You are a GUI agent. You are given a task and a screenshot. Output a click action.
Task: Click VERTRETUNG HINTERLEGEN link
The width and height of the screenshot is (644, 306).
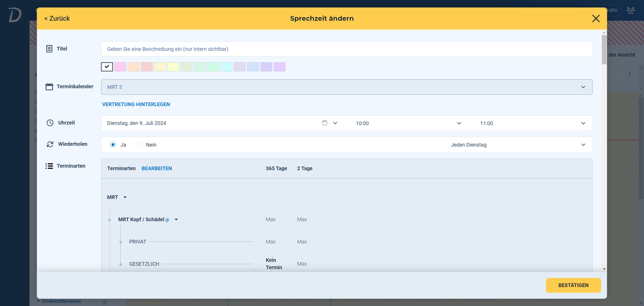click(x=136, y=104)
